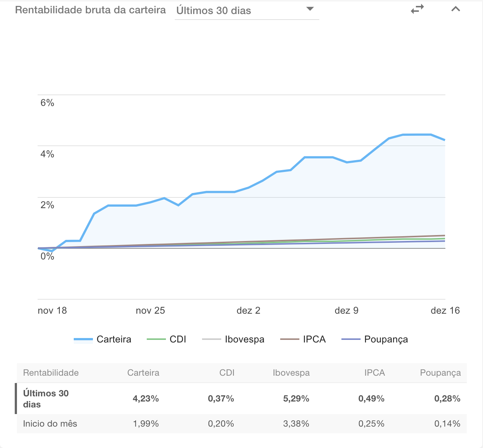Screen dimensions: 483x448
Task: Click the Rentabilidade bruta da carteira title
Action: click(x=90, y=10)
